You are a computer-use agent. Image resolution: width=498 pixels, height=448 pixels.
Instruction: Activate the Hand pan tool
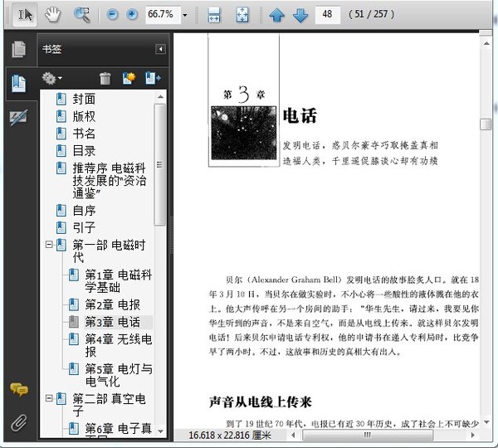coord(52,15)
